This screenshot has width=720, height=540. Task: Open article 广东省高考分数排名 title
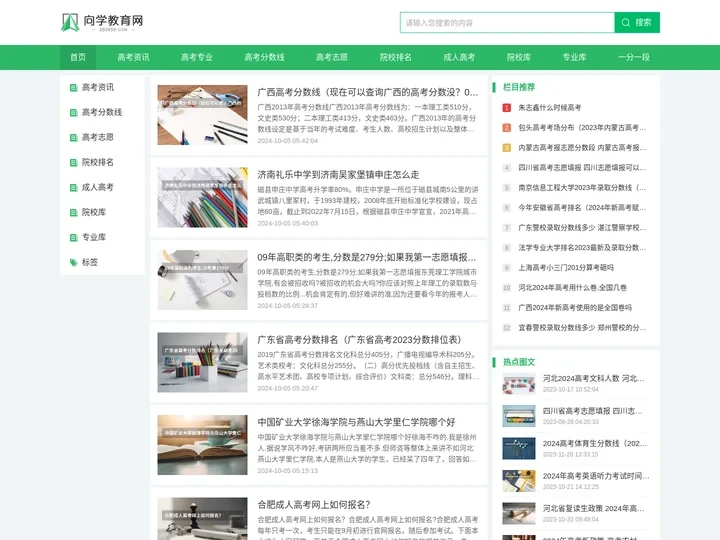[x=360, y=340]
